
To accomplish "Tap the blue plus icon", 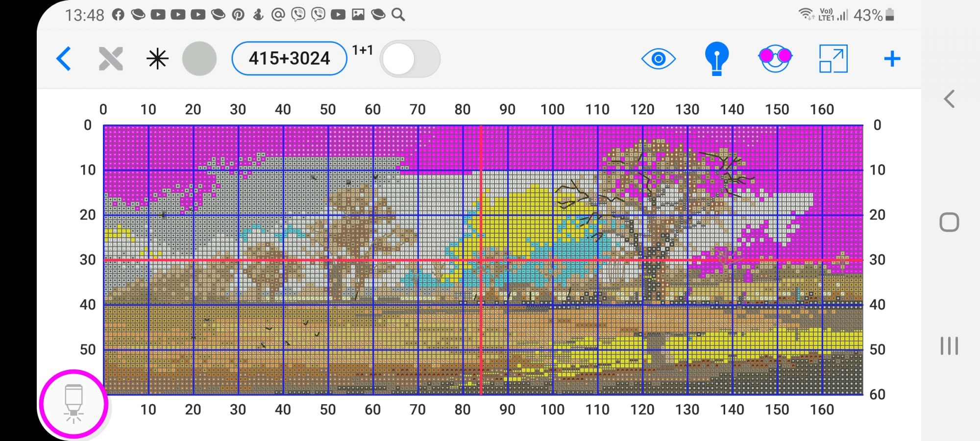I will 892,59.
